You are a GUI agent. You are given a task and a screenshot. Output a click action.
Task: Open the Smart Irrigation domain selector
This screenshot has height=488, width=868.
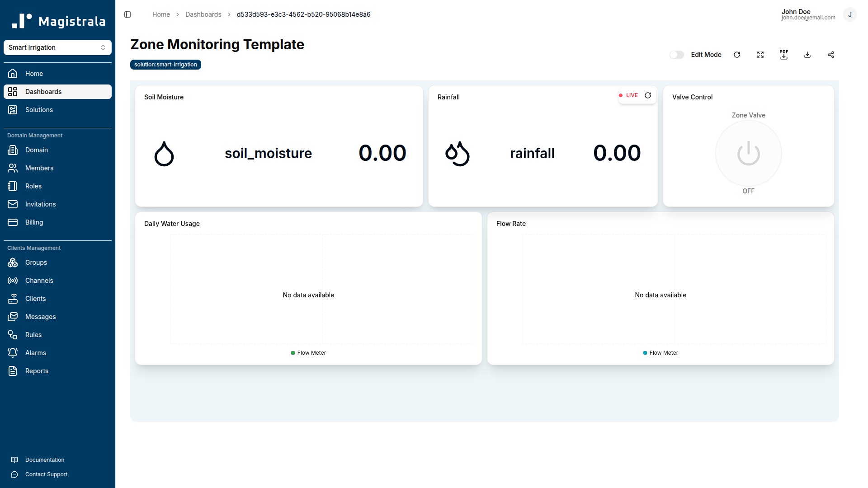(x=57, y=47)
